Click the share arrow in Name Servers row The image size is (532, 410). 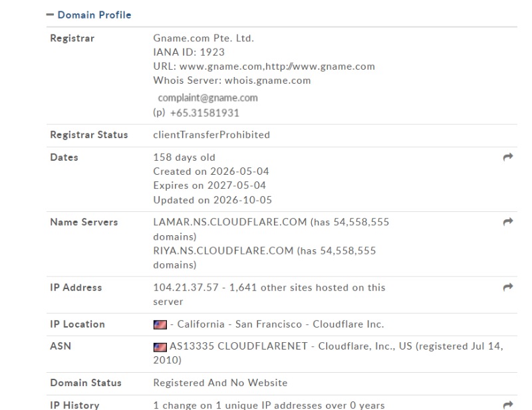click(508, 222)
